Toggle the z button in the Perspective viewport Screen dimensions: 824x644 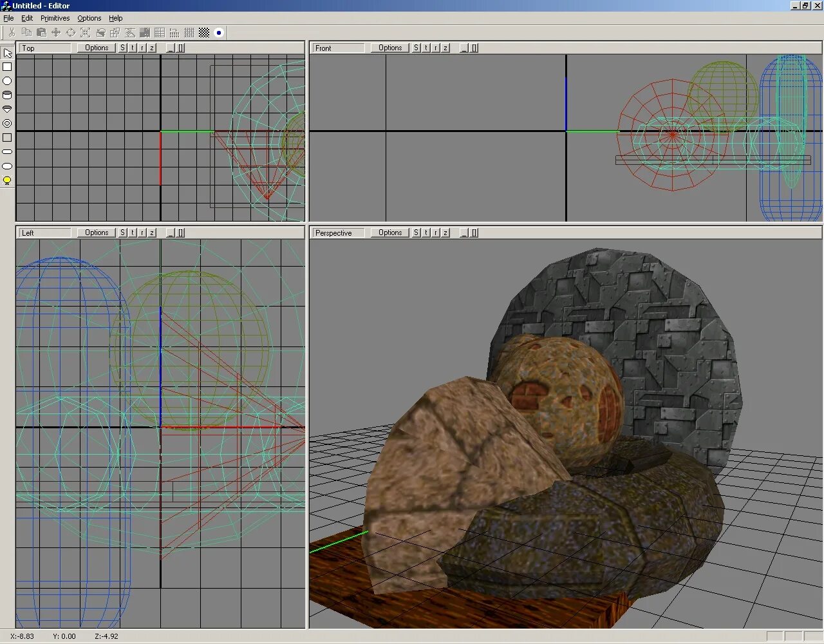(x=445, y=232)
